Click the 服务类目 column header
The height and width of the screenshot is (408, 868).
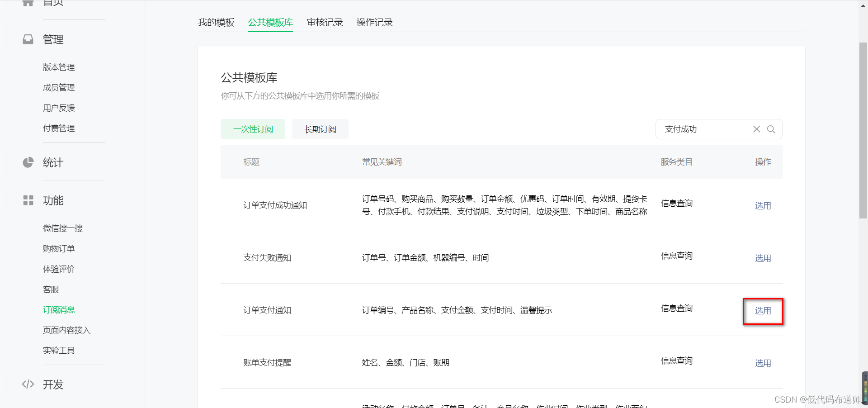coord(676,162)
